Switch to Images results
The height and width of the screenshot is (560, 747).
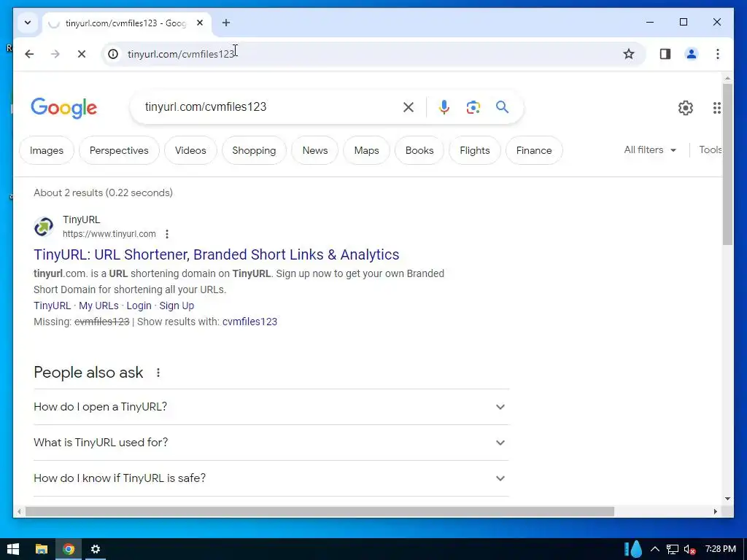point(47,150)
